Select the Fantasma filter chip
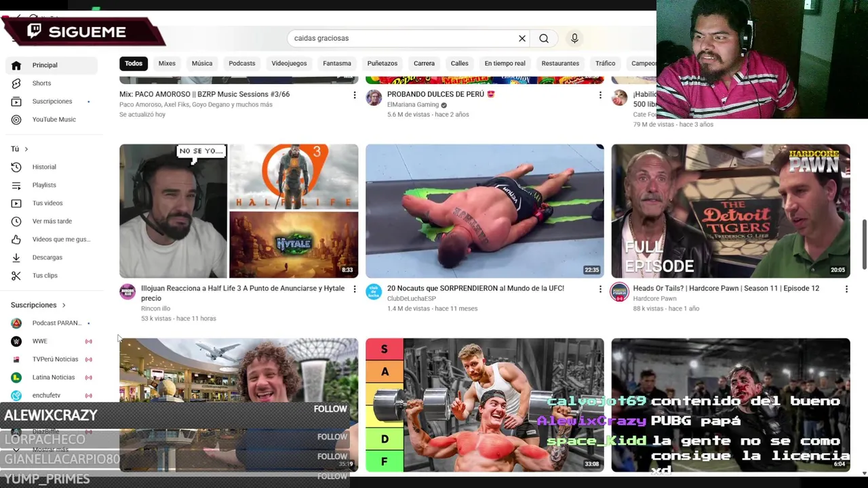The height and width of the screenshot is (488, 868). 337,64
